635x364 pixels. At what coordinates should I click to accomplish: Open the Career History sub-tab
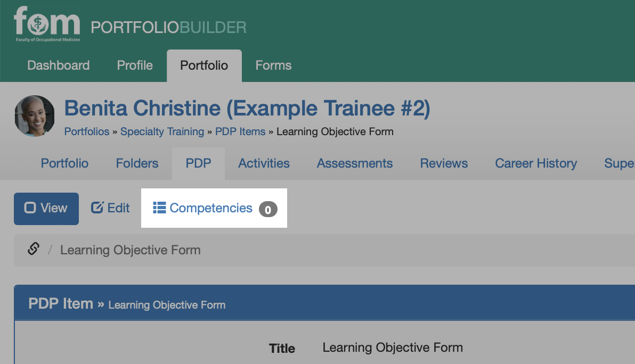point(536,163)
